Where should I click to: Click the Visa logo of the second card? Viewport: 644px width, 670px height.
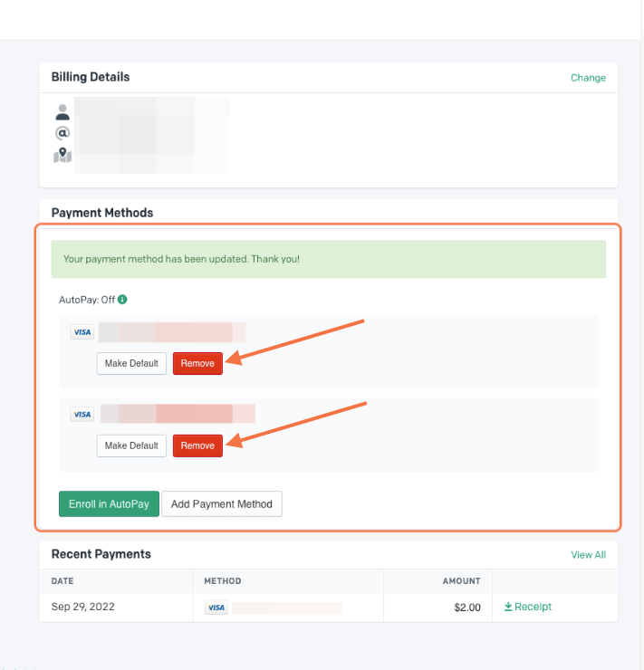click(x=82, y=415)
